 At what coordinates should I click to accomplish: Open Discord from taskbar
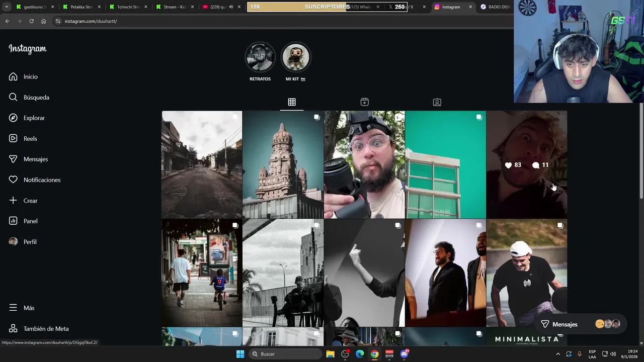tap(404, 354)
